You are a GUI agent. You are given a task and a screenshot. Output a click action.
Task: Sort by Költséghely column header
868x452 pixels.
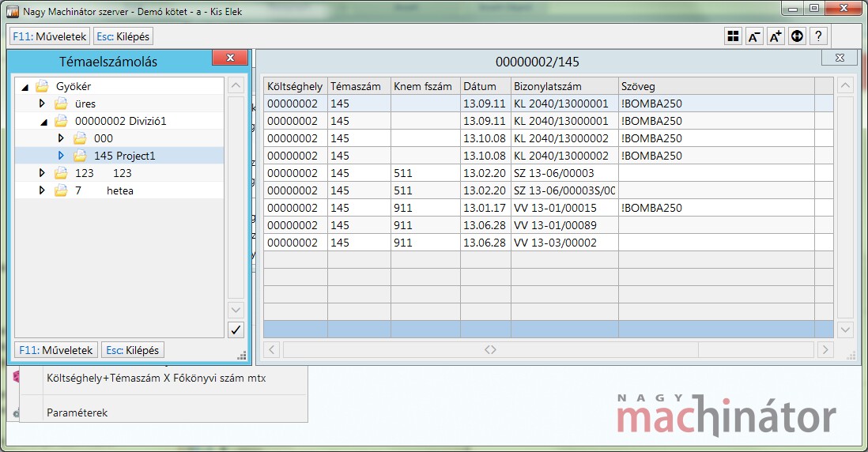295,86
